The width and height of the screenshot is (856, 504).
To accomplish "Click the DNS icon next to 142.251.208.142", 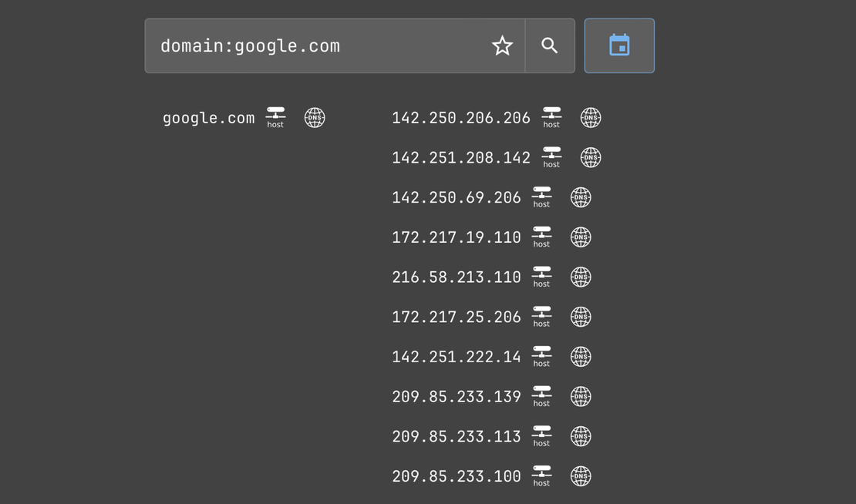I will pyautogui.click(x=590, y=157).
